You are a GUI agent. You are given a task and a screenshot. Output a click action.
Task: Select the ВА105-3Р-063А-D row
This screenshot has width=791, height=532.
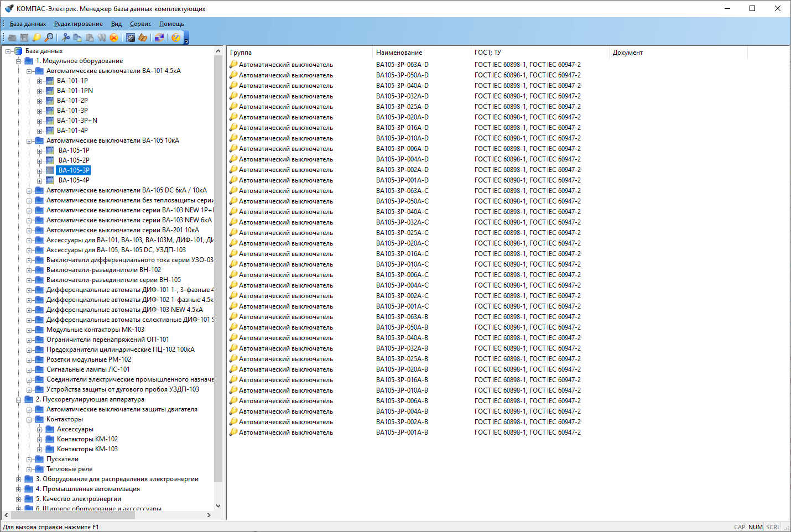[402, 65]
